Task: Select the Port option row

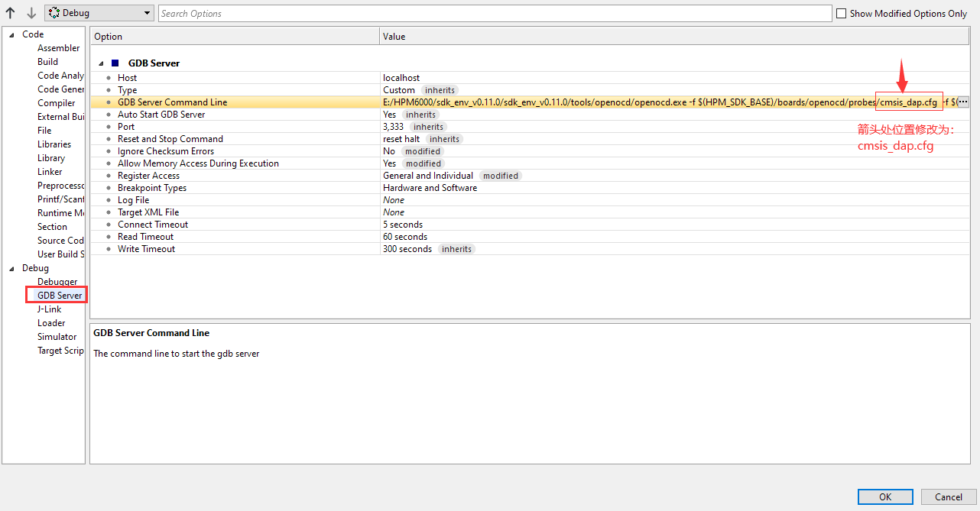Action: pos(126,127)
